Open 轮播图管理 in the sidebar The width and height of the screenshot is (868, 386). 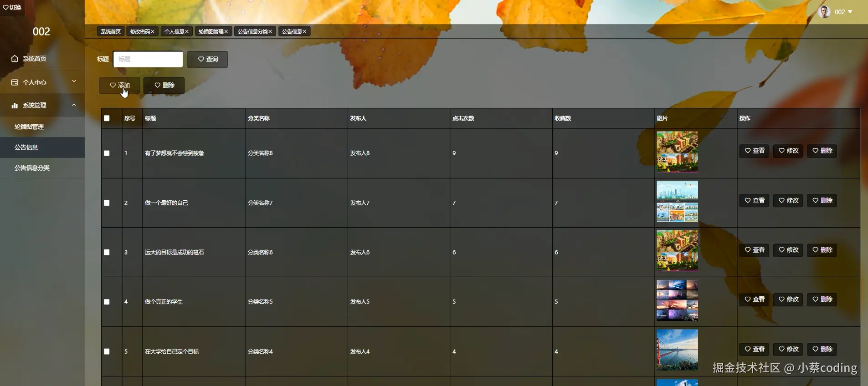(x=42, y=127)
